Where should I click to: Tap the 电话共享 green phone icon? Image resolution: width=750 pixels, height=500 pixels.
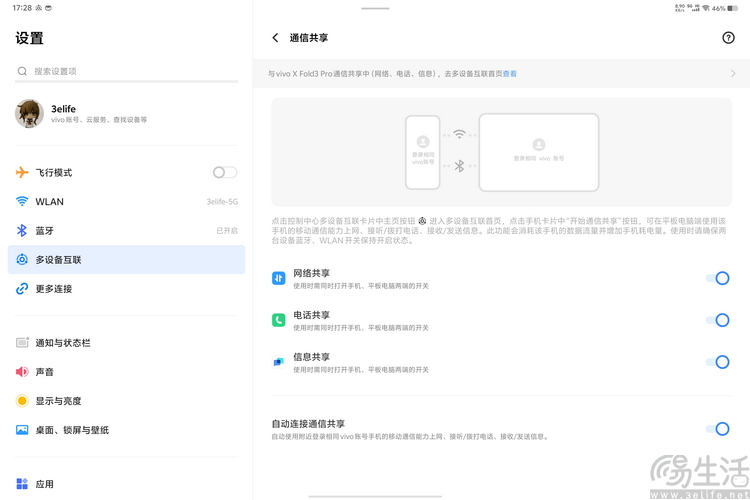tap(278, 320)
